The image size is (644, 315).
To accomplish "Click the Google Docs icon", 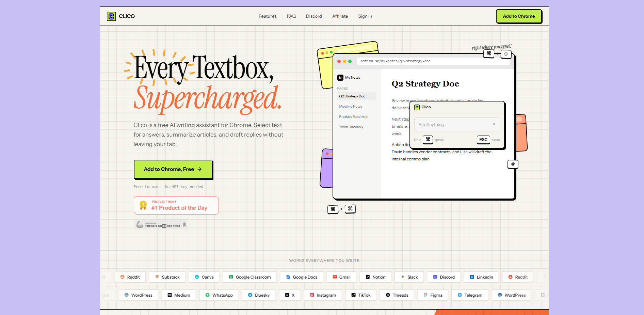I will pyautogui.click(x=288, y=277).
